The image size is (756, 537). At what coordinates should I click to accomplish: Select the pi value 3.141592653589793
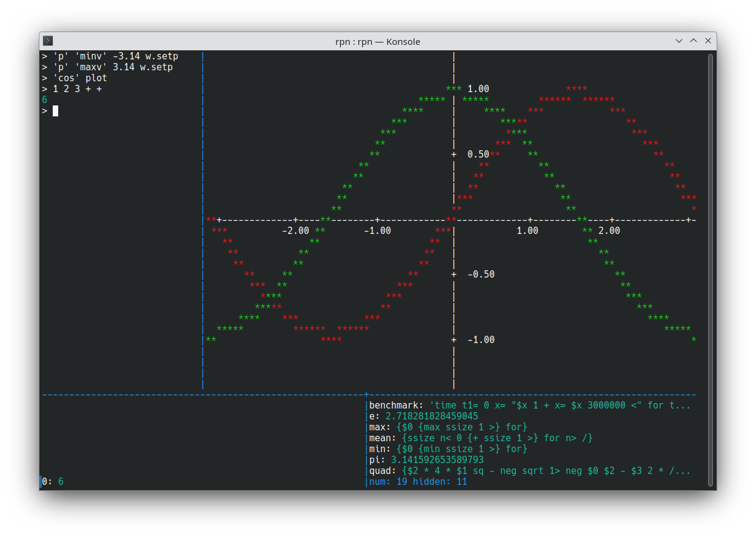(x=437, y=460)
